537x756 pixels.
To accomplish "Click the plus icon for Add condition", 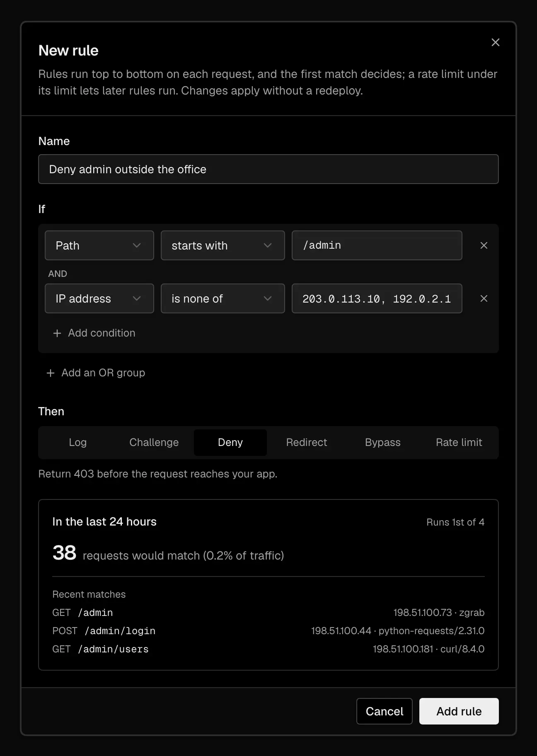I will tap(57, 333).
